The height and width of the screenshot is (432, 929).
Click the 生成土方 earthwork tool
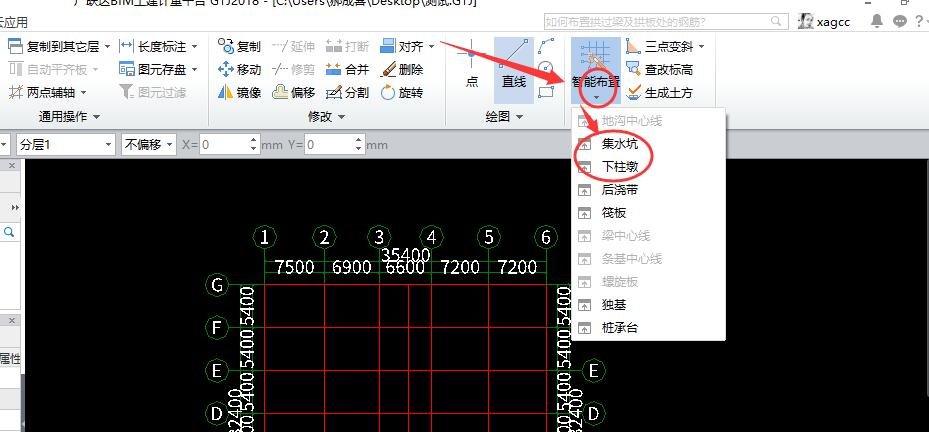point(659,92)
